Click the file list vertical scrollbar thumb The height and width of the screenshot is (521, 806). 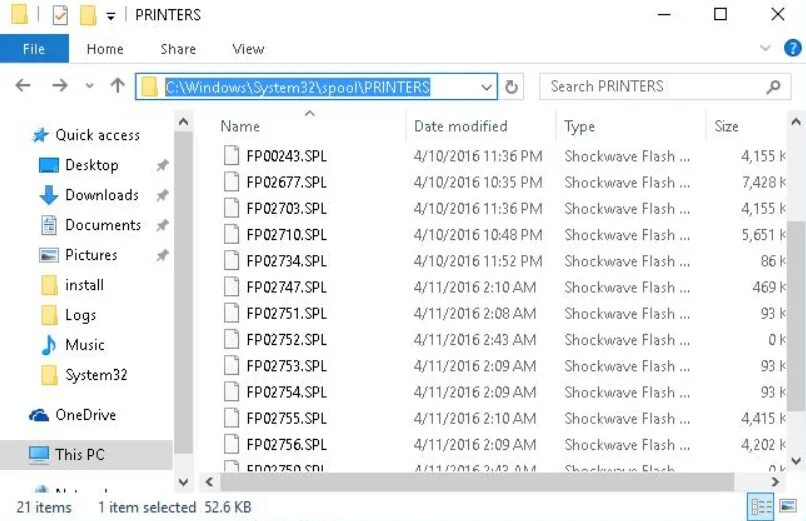(x=796, y=316)
